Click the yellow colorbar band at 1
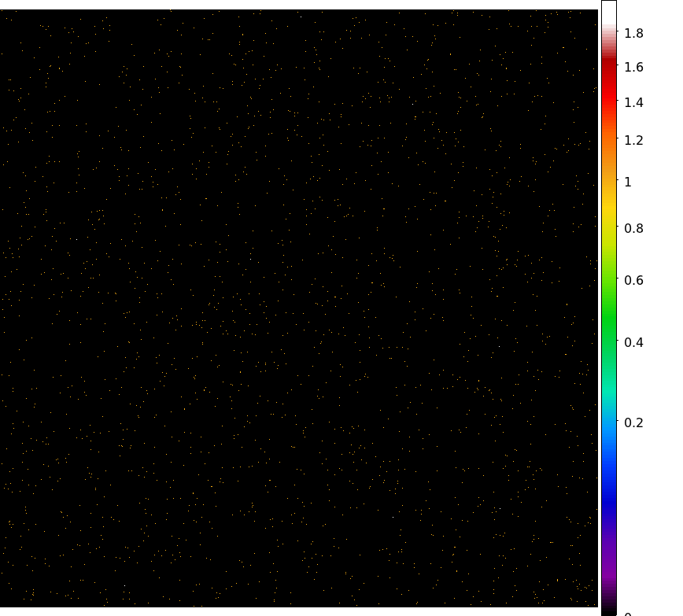 click(x=609, y=182)
